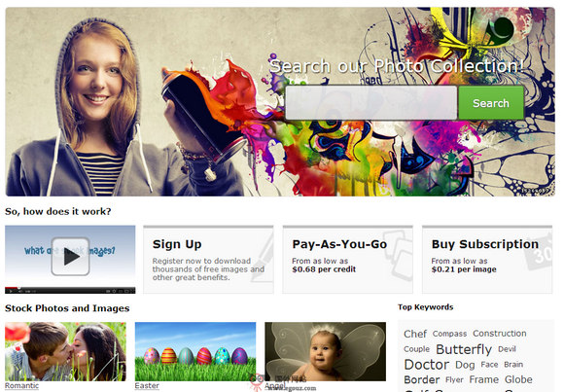Select the Dog keyword
564x392 pixels.
(x=465, y=365)
